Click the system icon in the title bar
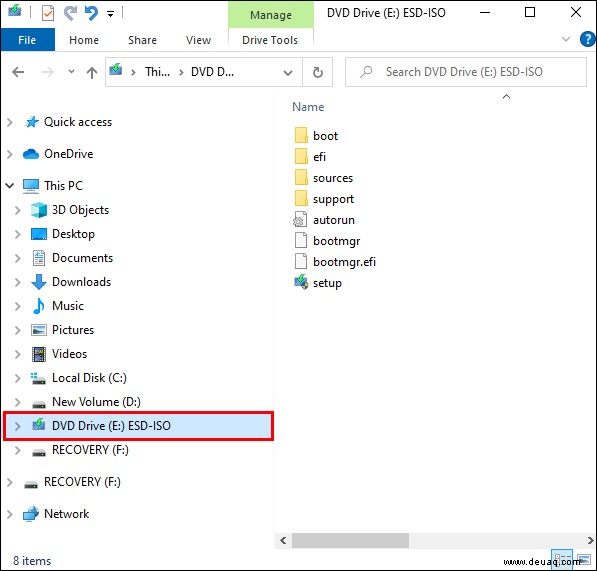This screenshot has width=597, height=571. tap(15, 10)
